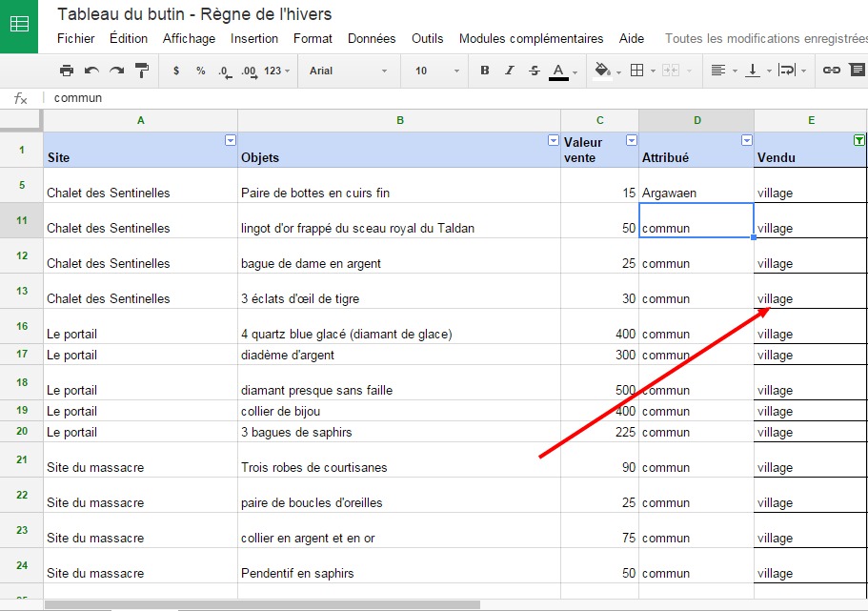Click the print icon
The height and width of the screenshot is (611, 868).
click(67, 71)
